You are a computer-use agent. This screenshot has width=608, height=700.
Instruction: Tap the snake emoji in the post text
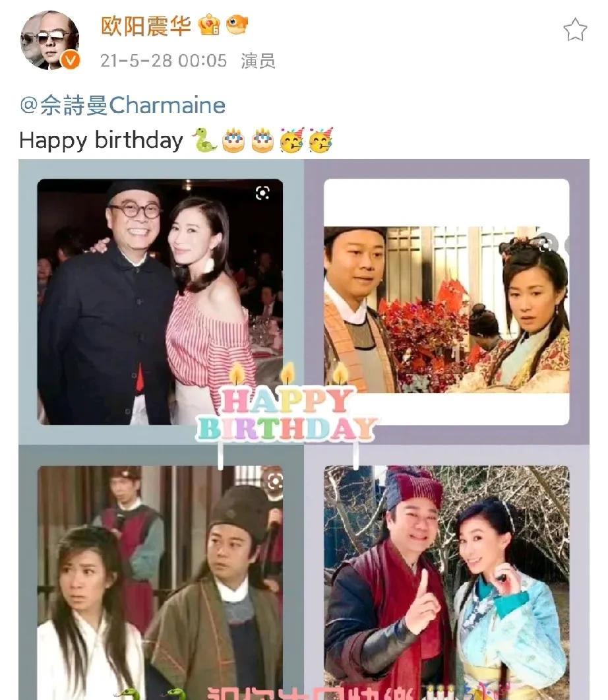204,140
